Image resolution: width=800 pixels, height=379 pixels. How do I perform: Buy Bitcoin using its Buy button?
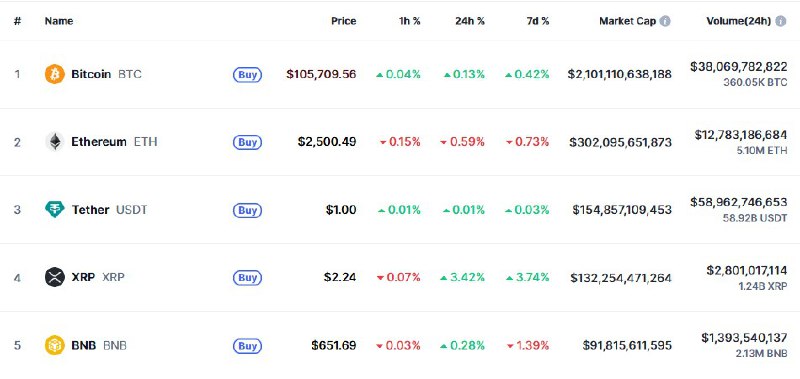tap(247, 75)
